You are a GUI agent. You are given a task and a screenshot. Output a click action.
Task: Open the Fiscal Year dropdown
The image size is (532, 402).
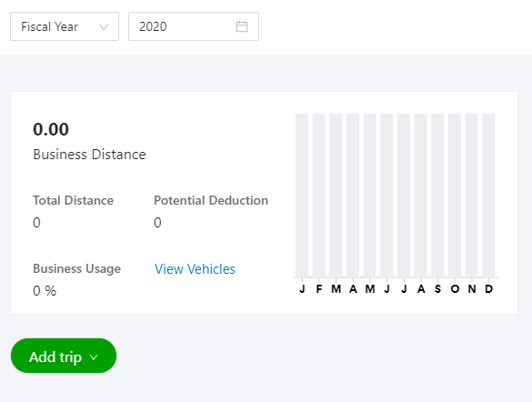tap(65, 26)
